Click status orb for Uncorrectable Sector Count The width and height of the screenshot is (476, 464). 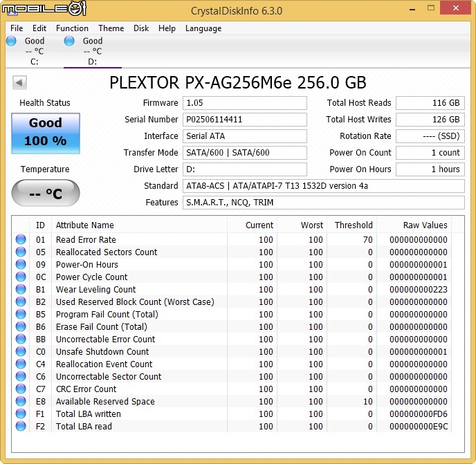[x=21, y=376]
